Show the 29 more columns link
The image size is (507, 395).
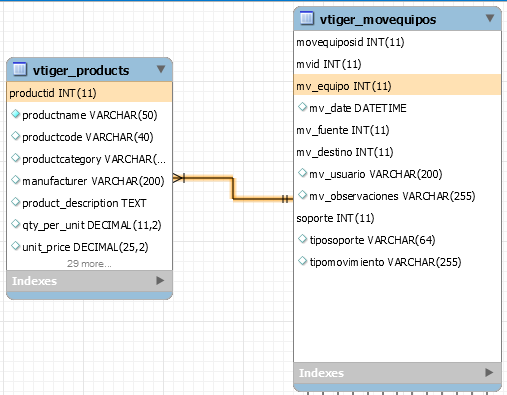[x=89, y=264]
